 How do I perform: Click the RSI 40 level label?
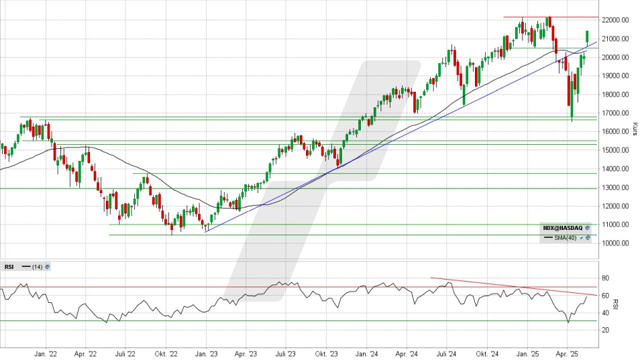(605, 313)
